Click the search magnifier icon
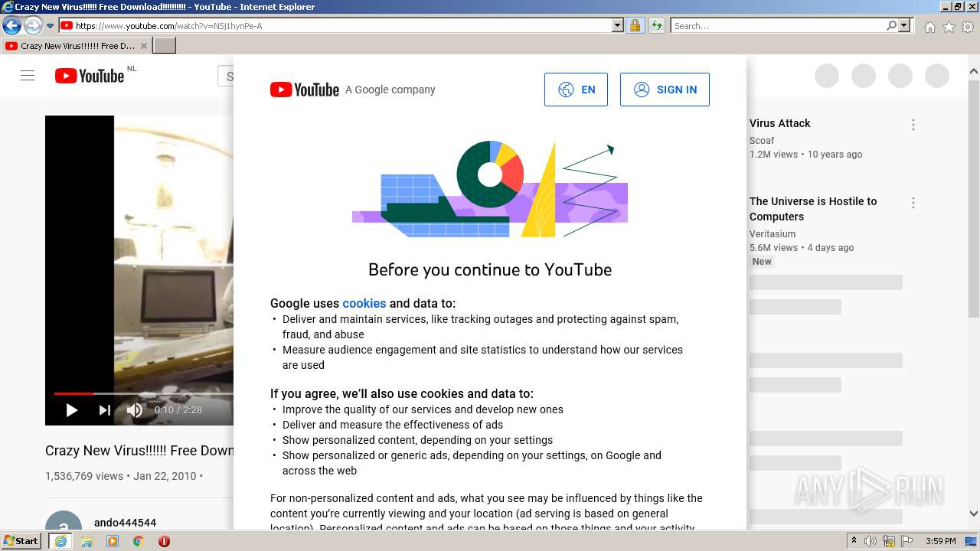 [891, 26]
